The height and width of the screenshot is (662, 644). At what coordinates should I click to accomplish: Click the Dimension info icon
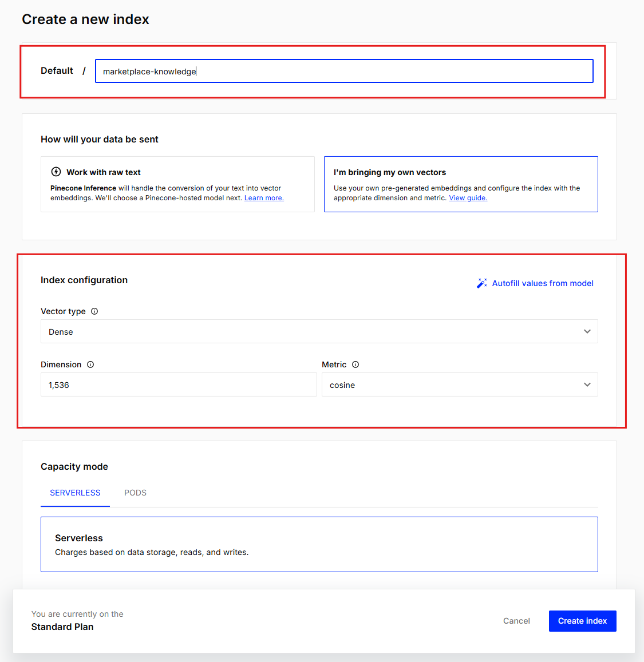point(90,364)
